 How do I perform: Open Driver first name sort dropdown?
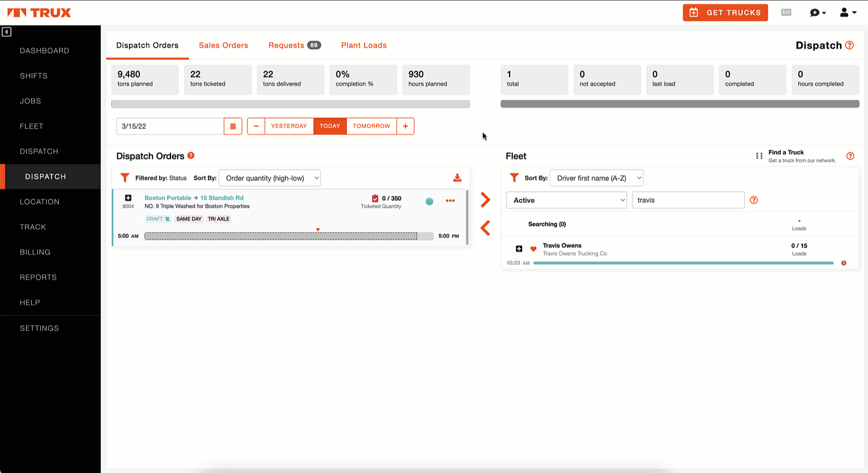pos(597,178)
